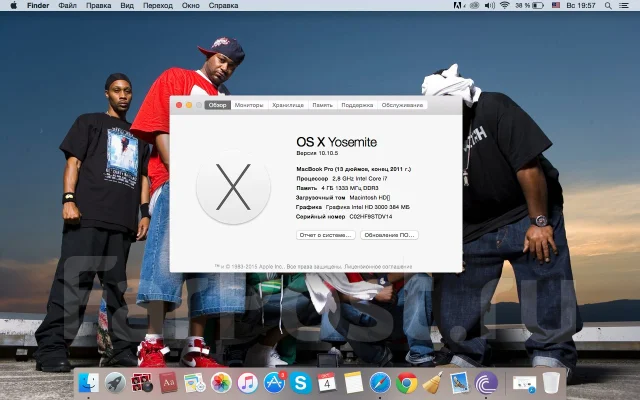
Task: Open input source flag menu
Action: (556, 5)
